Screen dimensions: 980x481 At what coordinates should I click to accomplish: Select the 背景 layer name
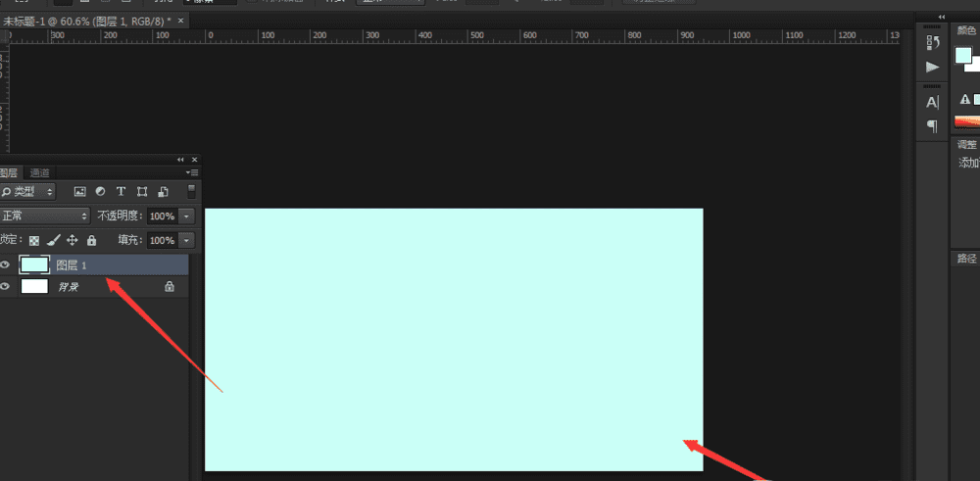[x=69, y=287]
